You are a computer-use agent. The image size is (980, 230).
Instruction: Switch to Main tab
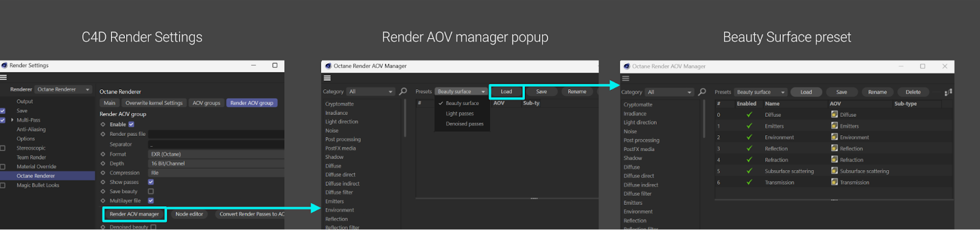pyautogui.click(x=110, y=103)
